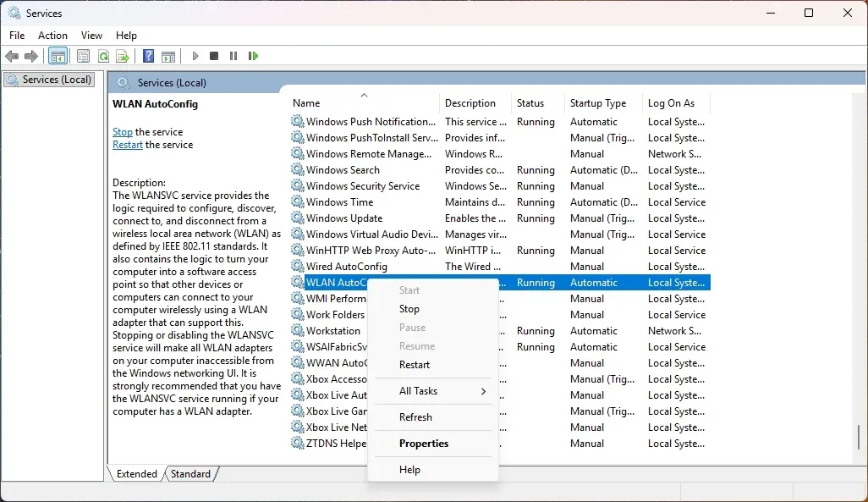The width and height of the screenshot is (868, 502).
Task: Switch to the Extended tab
Action: (x=137, y=474)
